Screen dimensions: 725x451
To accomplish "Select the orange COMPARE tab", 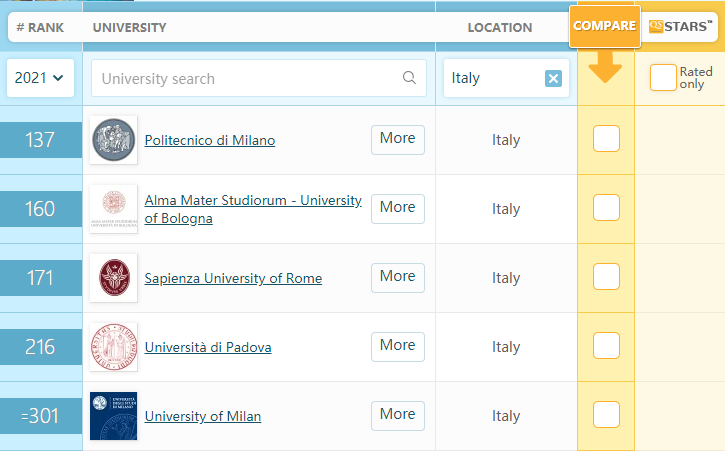I will pyautogui.click(x=605, y=26).
